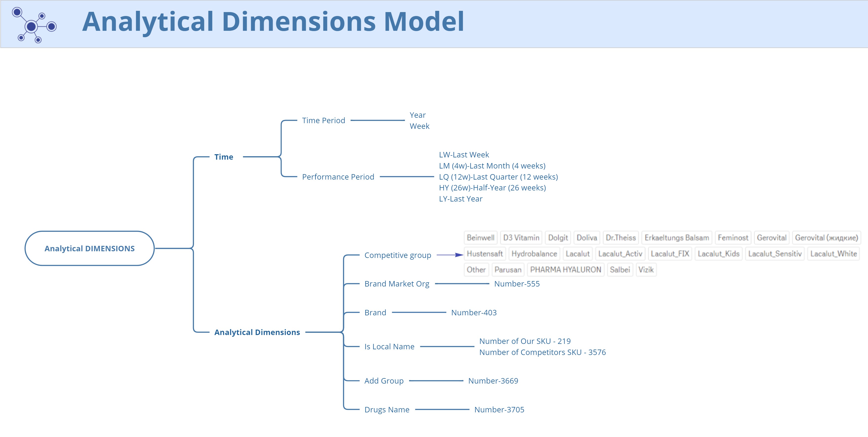The image size is (868, 437).
Task: Click the PHARMA HYALURON chip
Action: coord(565,270)
